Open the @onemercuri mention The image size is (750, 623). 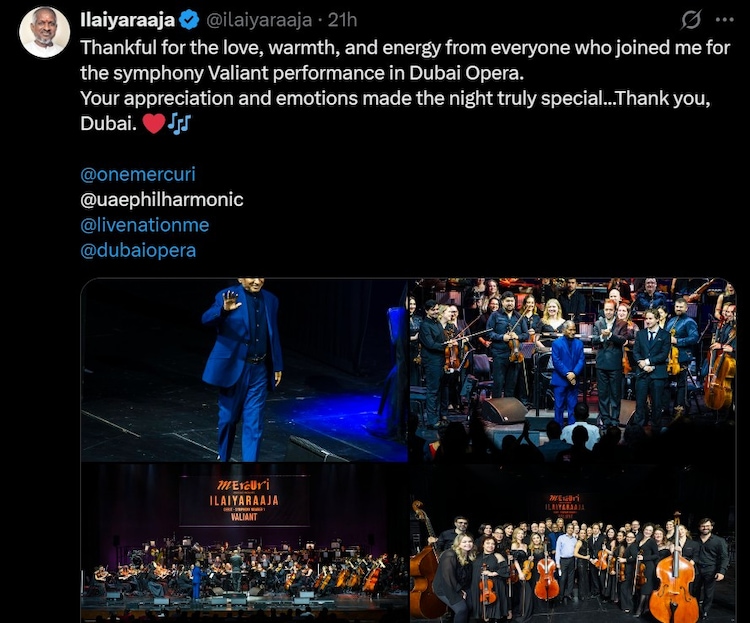(138, 174)
